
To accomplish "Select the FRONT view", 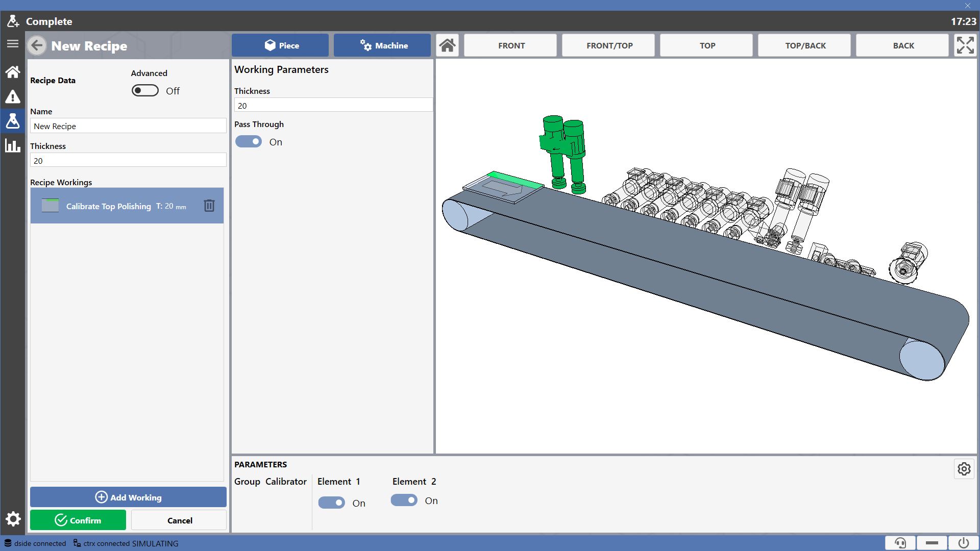I will [510, 45].
